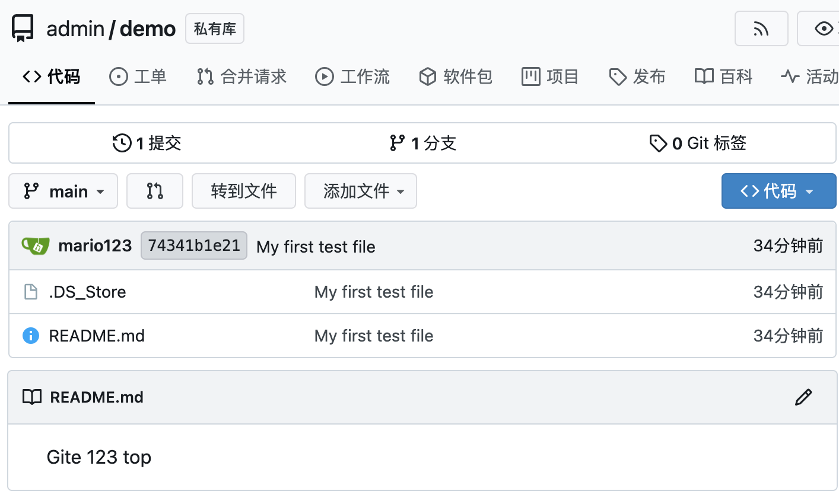The width and height of the screenshot is (839, 504).
Task: Click the book icon in README header
Action: tap(32, 397)
